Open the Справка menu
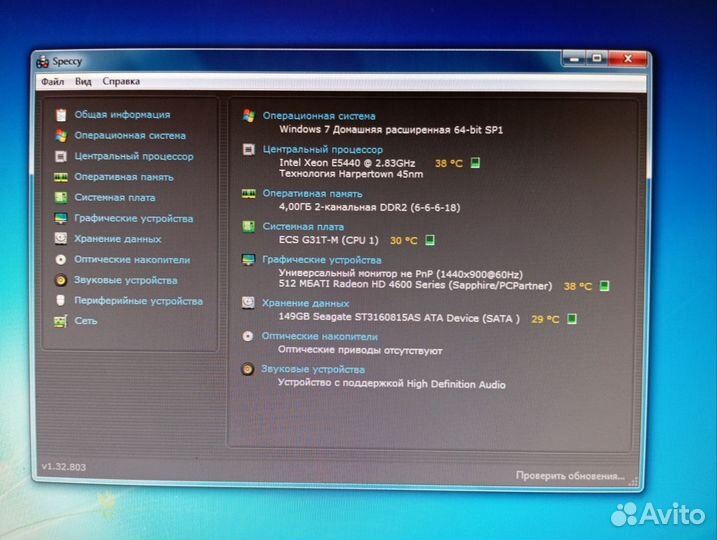This screenshot has width=717, height=540. (121, 81)
